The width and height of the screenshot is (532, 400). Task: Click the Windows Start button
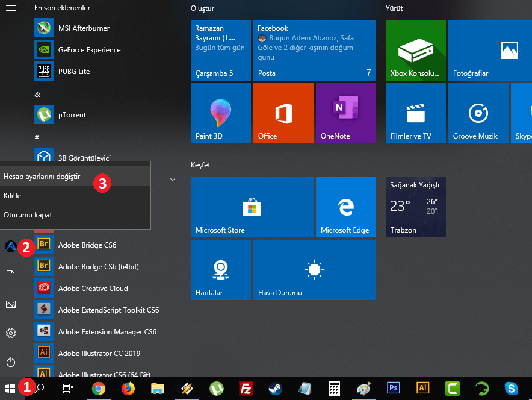(x=10, y=389)
